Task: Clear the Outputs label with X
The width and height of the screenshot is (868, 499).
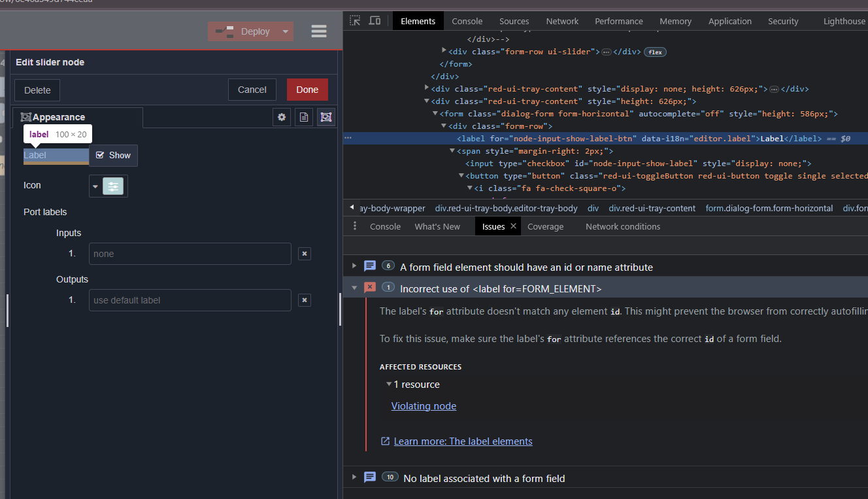Action: pos(304,300)
